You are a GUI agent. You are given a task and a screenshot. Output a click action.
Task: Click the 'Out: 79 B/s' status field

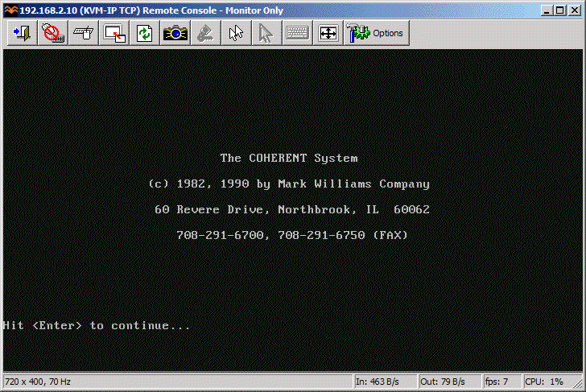tap(450, 382)
